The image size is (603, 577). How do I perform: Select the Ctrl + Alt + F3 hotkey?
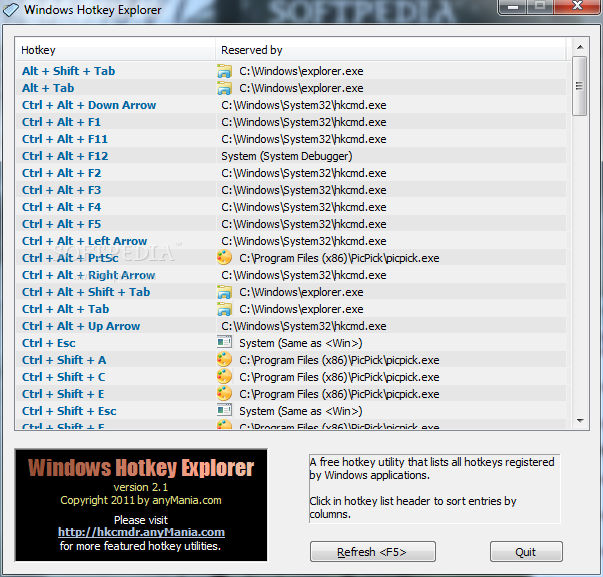tap(62, 190)
